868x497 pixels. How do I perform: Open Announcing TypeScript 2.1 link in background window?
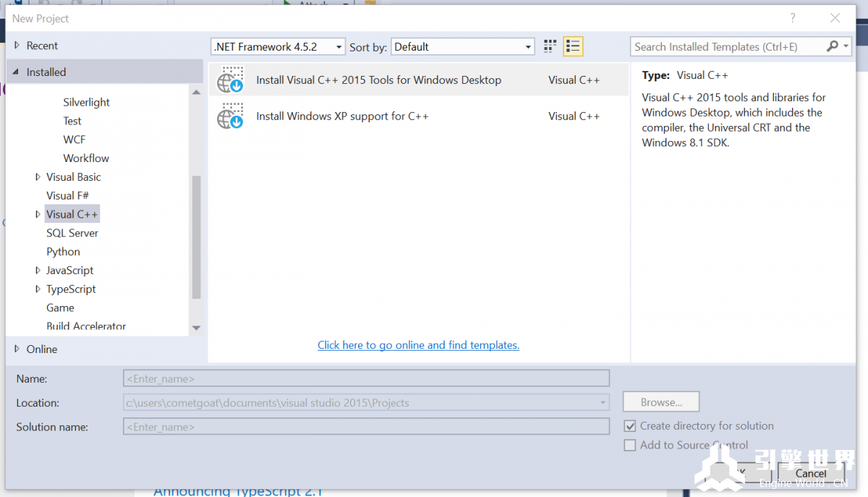pos(238,492)
